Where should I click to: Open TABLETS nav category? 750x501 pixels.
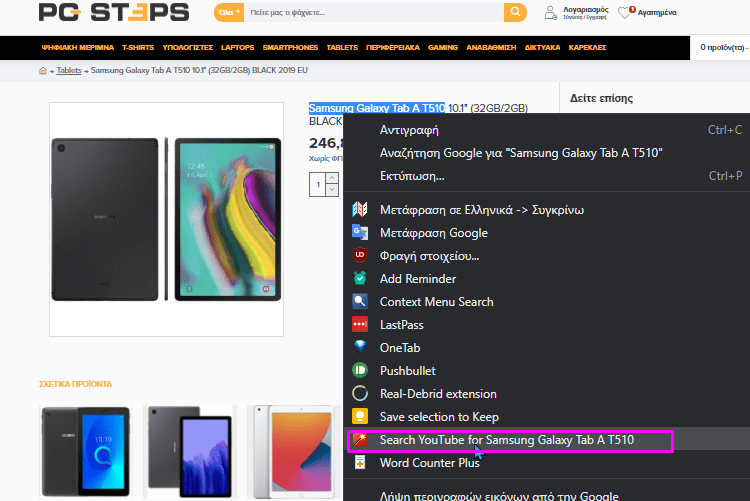[x=342, y=47]
